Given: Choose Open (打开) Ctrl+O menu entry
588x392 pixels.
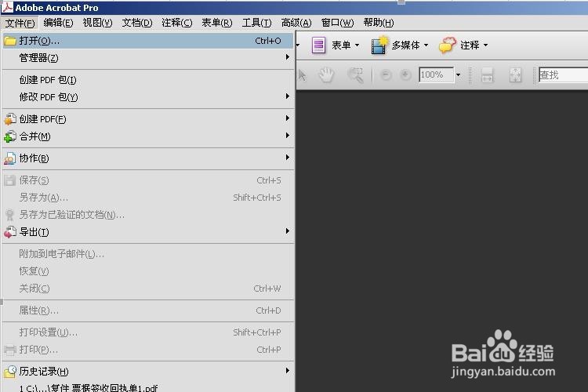Looking at the screenshot, I should tap(147, 41).
